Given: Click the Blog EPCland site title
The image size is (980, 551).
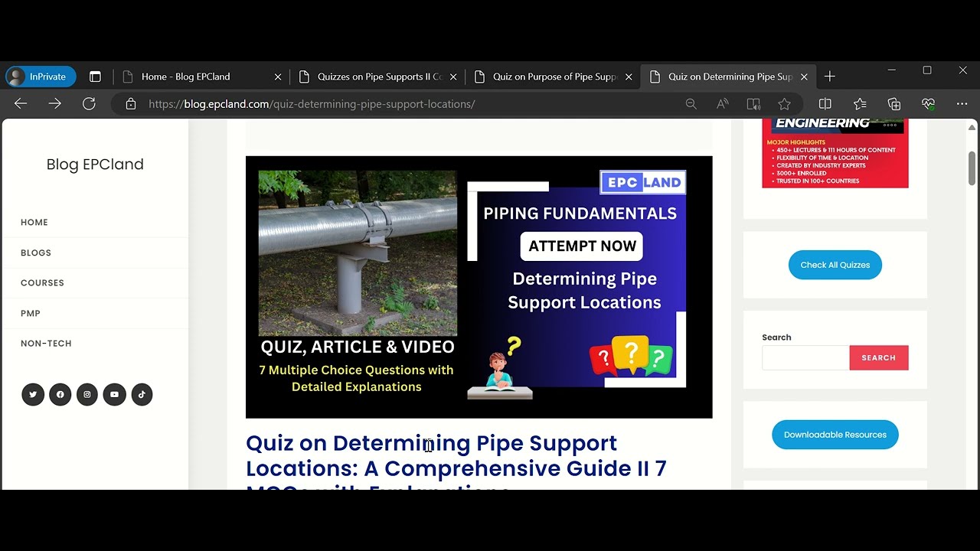Looking at the screenshot, I should click(95, 165).
